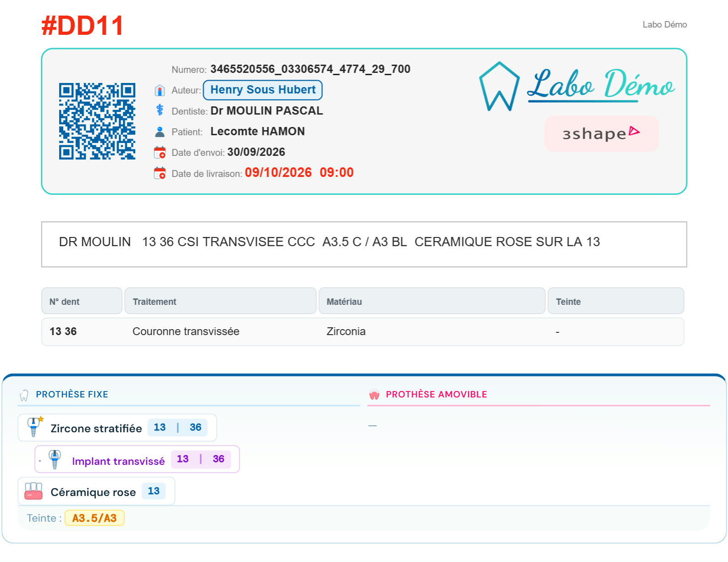Click the N° dent column header
Image resolution: width=728 pixels, height=562 pixels.
coord(82,301)
